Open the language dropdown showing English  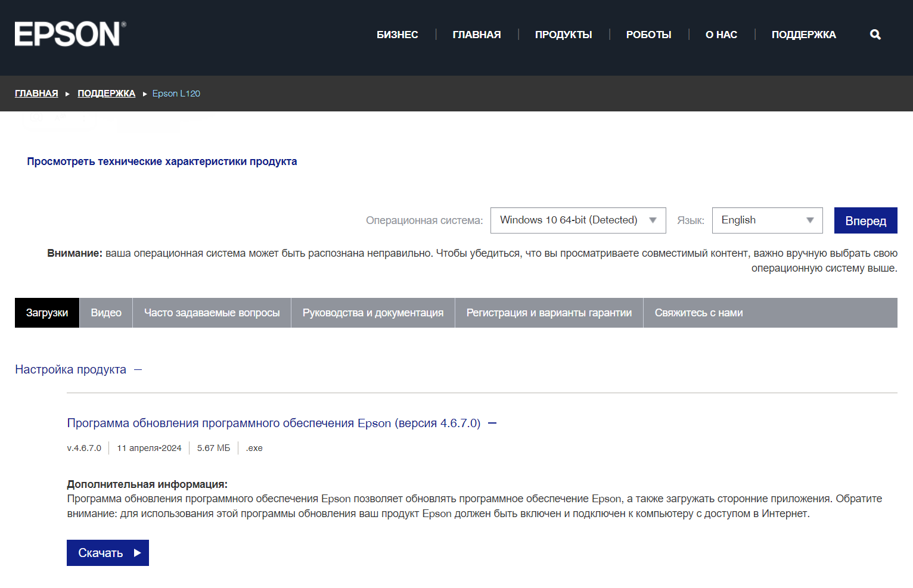767,220
